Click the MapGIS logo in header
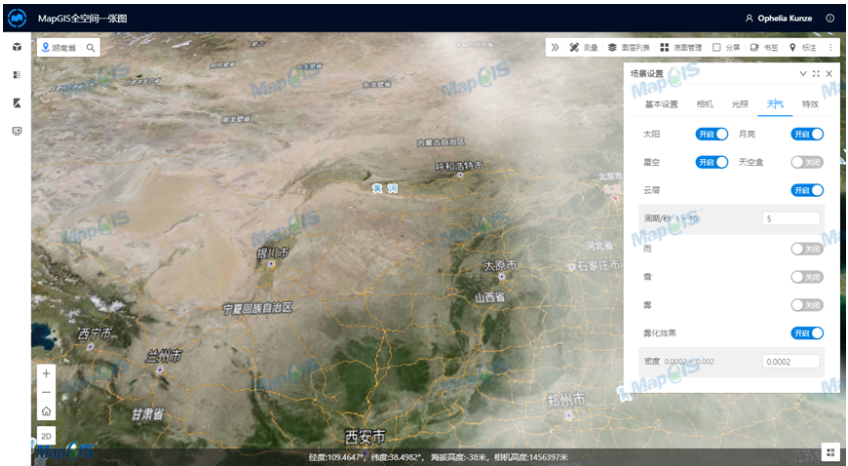This screenshot has width=848, height=466. coord(17,18)
